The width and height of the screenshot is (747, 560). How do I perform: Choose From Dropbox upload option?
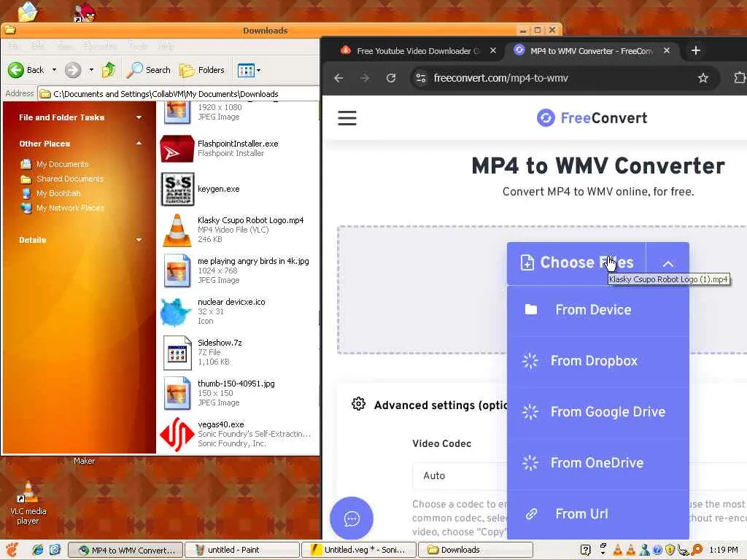(x=598, y=361)
